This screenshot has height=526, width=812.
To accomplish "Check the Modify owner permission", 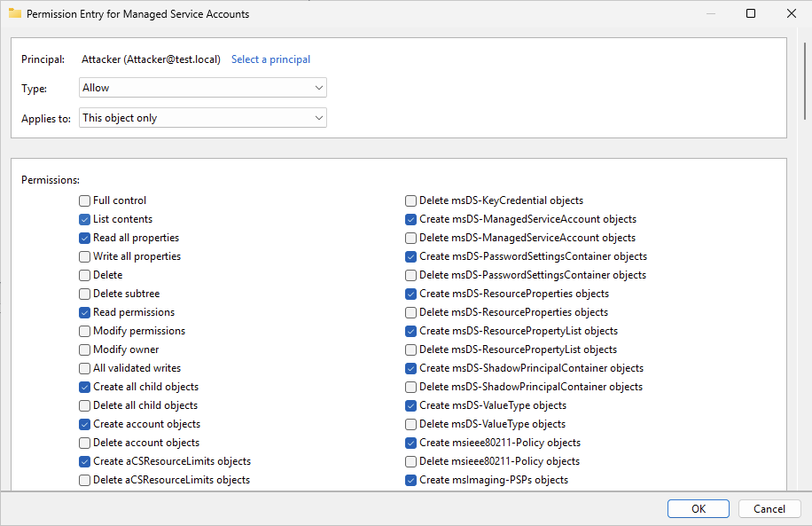I will click(x=84, y=349).
